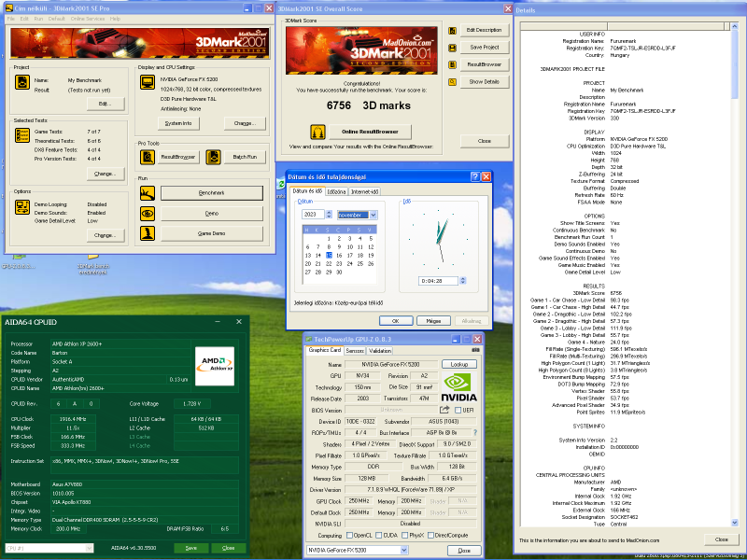
Task: Open the File menu in 3DMark
Action: [11, 19]
